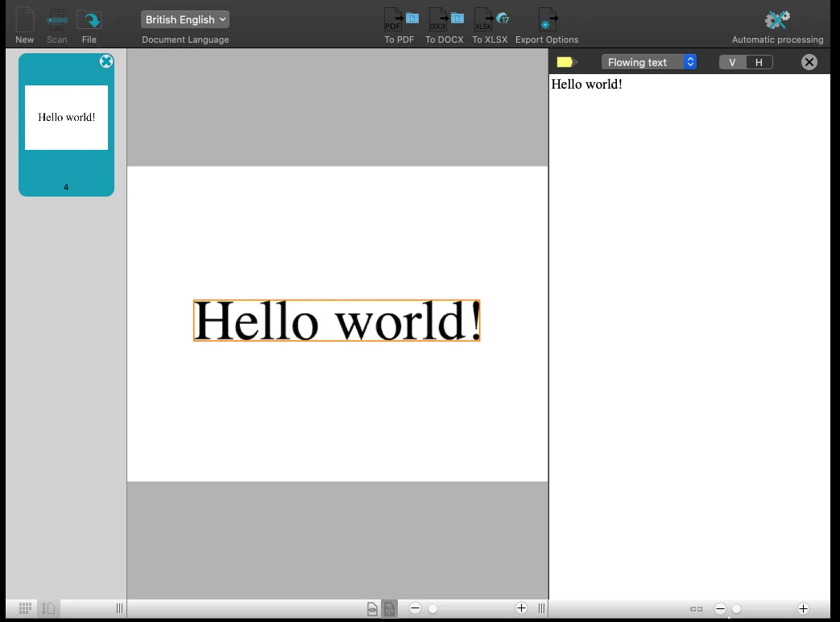
Task: Zoom out in the text output panel
Action: (x=720, y=609)
